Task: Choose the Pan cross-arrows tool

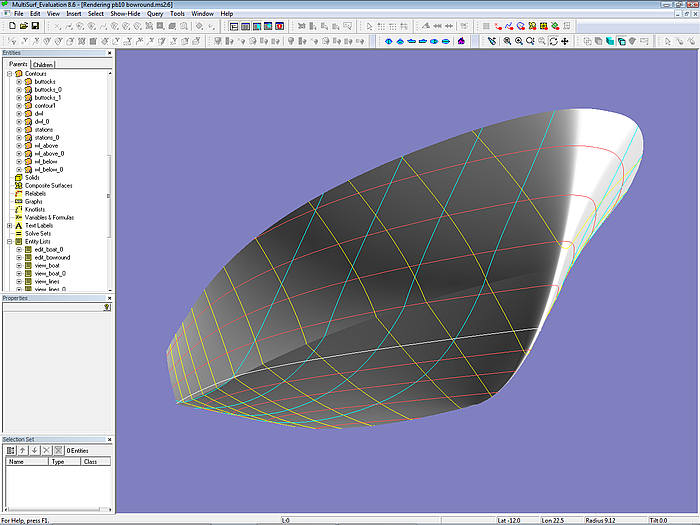Action: click(x=565, y=41)
